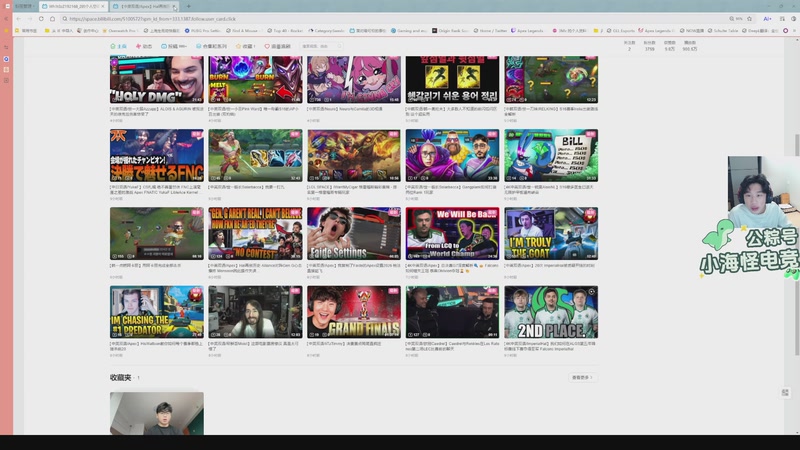Select the 追番追剧 tab
Image resolution: width=800 pixels, height=450 pixels.
click(x=277, y=46)
